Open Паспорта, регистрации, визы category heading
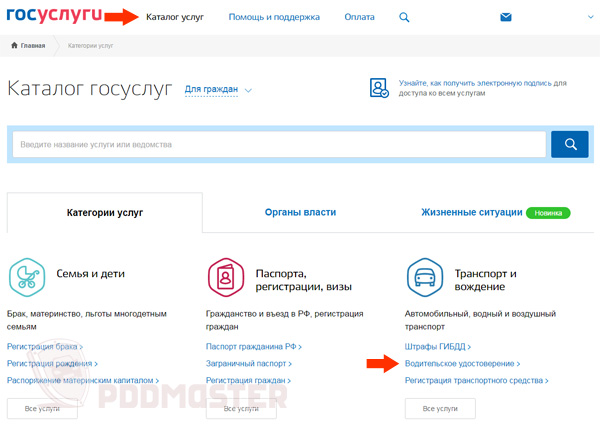 304,280
